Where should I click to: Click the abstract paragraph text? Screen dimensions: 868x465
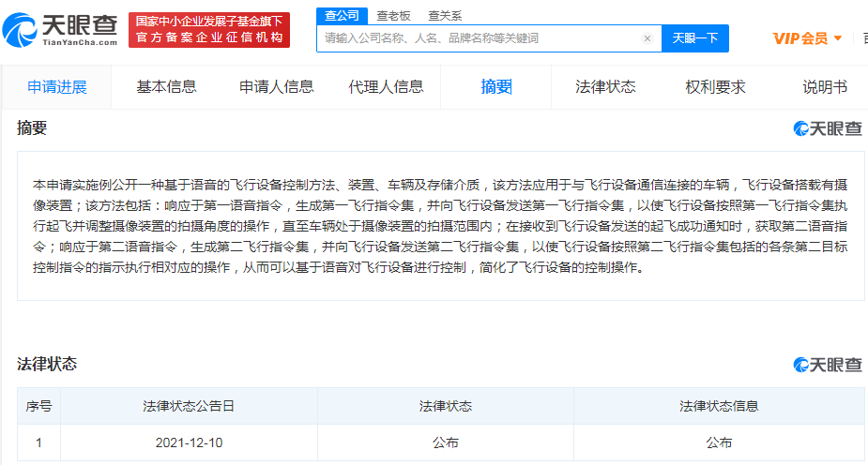coord(440,226)
